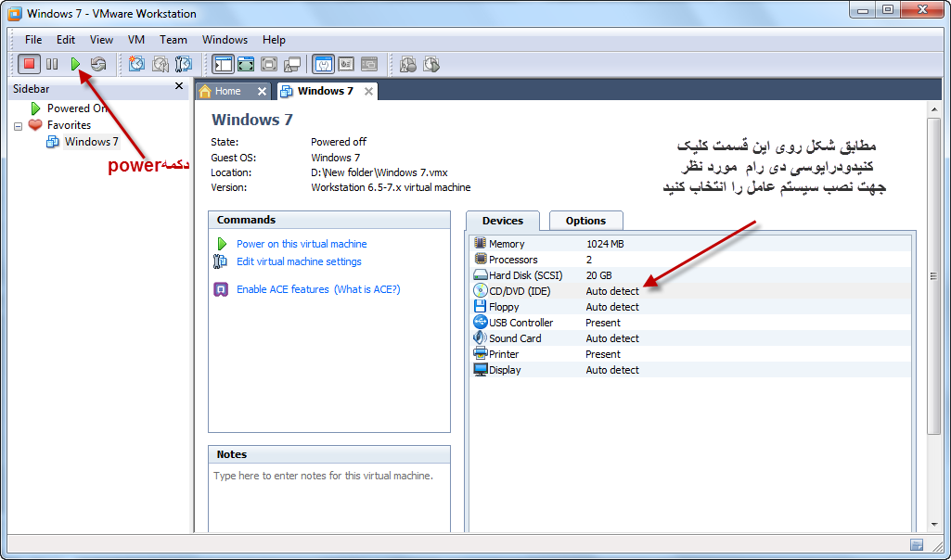Image resolution: width=951 pixels, height=560 pixels.
Task: Click the Processors chip icon
Action: pos(481,260)
